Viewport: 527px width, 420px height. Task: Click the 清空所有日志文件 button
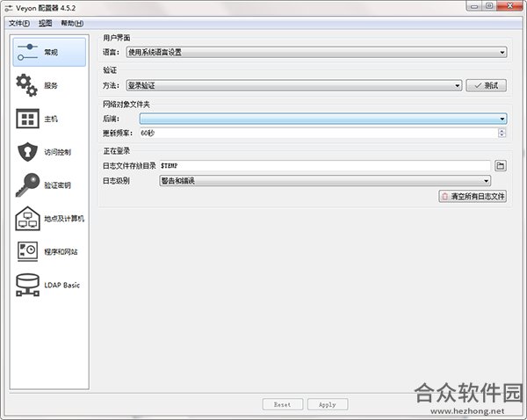(473, 196)
